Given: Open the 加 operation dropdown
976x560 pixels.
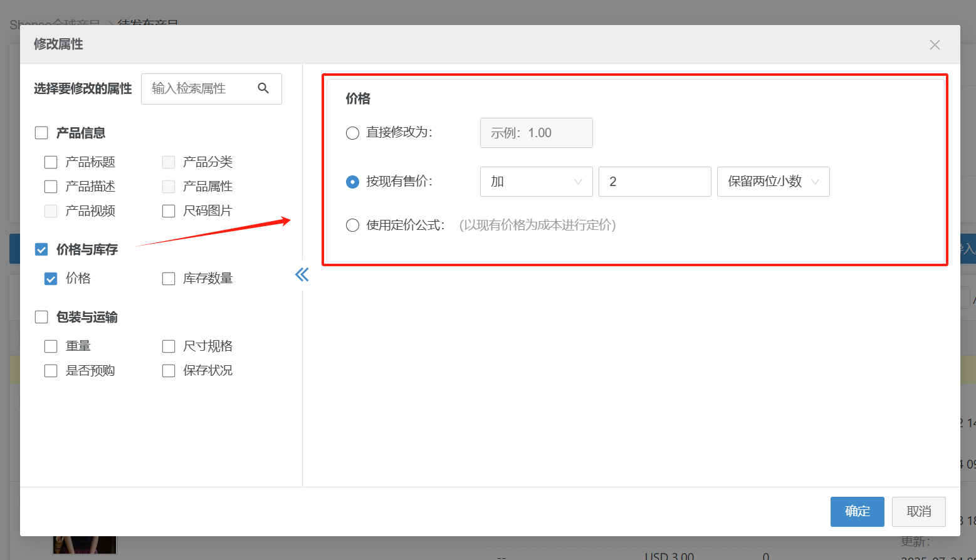Looking at the screenshot, I should pyautogui.click(x=537, y=182).
